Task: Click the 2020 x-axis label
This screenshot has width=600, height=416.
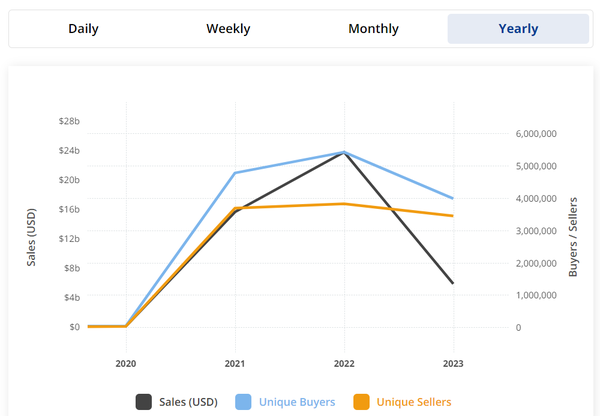Action: (126, 363)
